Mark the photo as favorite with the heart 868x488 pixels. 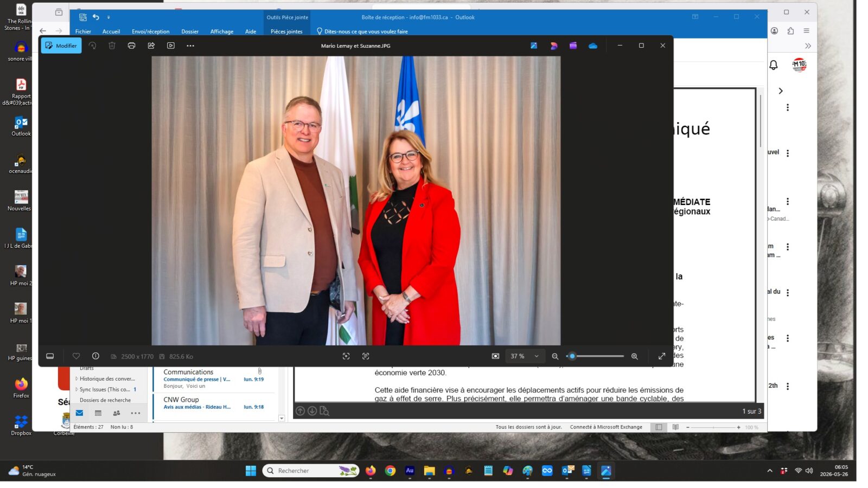76,356
